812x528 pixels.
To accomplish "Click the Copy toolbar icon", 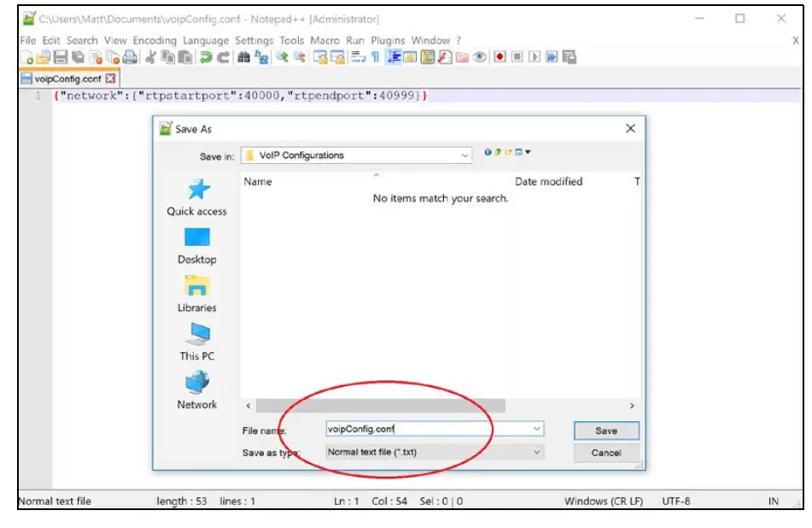I will tap(168, 57).
